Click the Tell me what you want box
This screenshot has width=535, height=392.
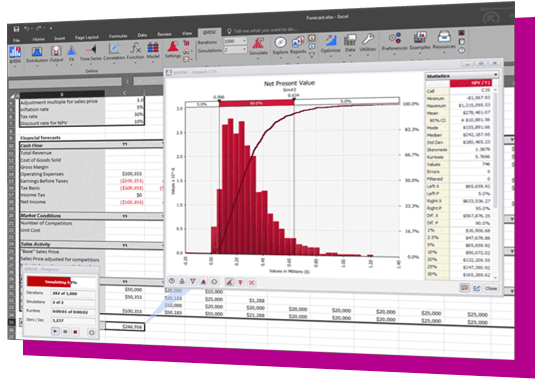tap(262, 31)
